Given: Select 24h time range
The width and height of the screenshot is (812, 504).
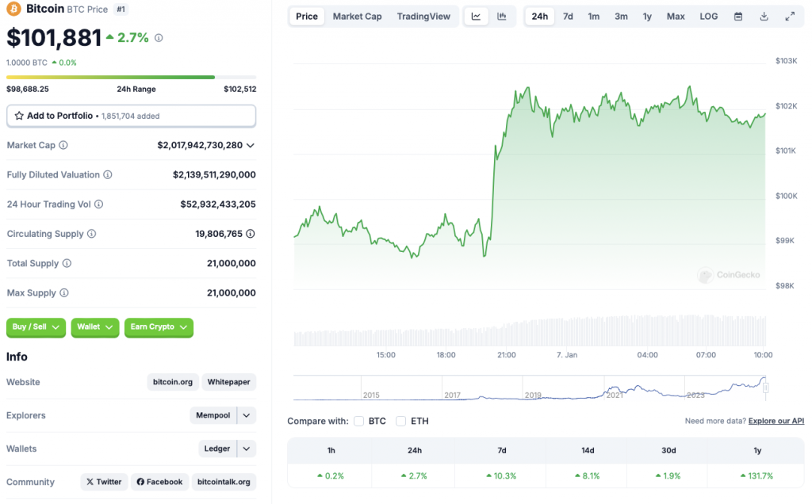Looking at the screenshot, I should (x=539, y=17).
